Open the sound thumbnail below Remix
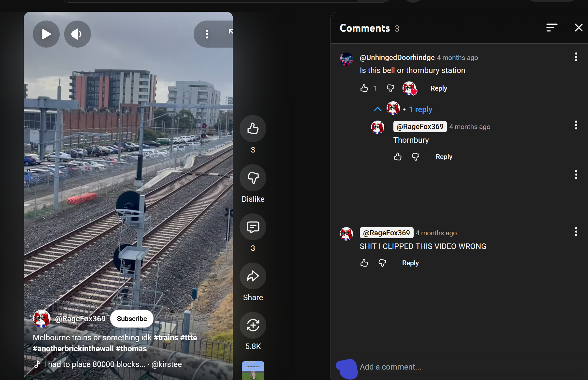Screen dimensions: 588x380 (253, 371)
